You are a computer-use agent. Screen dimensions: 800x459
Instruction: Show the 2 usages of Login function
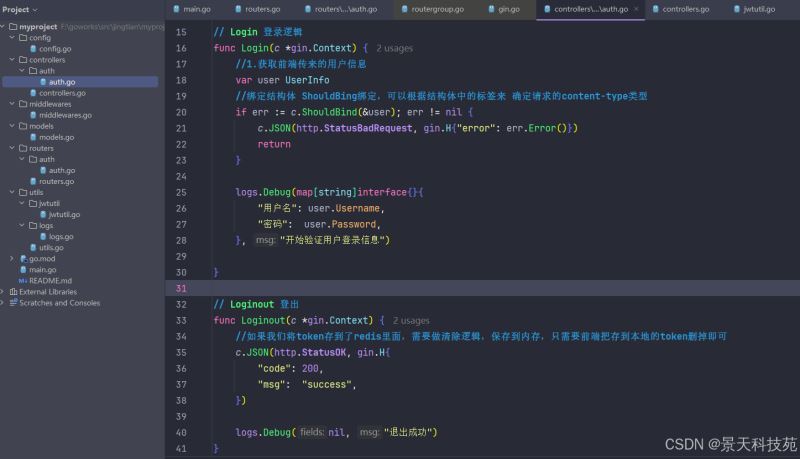394,48
